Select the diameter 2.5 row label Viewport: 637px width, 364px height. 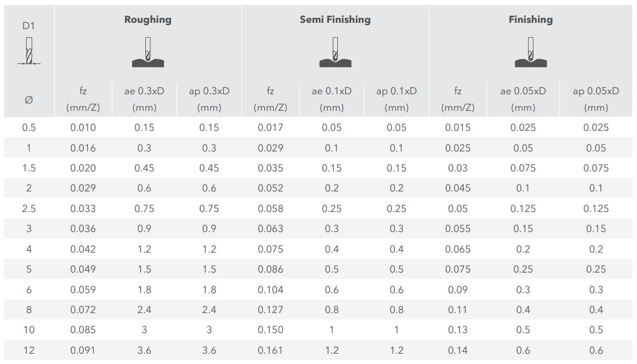(x=29, y=209)
